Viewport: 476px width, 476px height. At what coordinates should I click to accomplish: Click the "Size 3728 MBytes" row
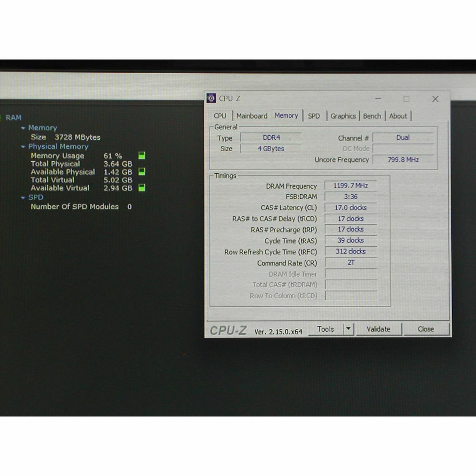click(66, 137)
